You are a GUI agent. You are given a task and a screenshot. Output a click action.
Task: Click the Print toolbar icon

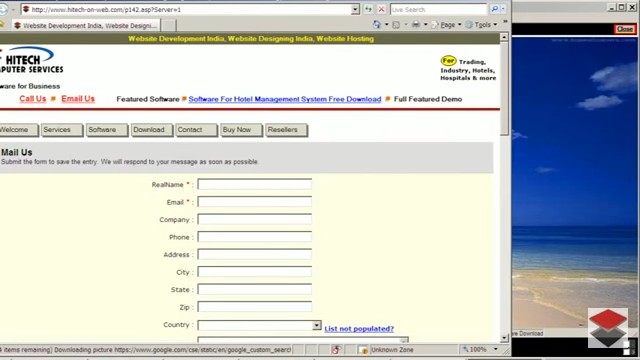click(x=416, y=25)
